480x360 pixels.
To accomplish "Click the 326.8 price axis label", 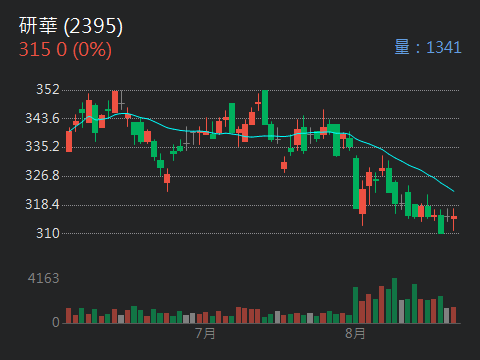I will (x=42, y=175).
